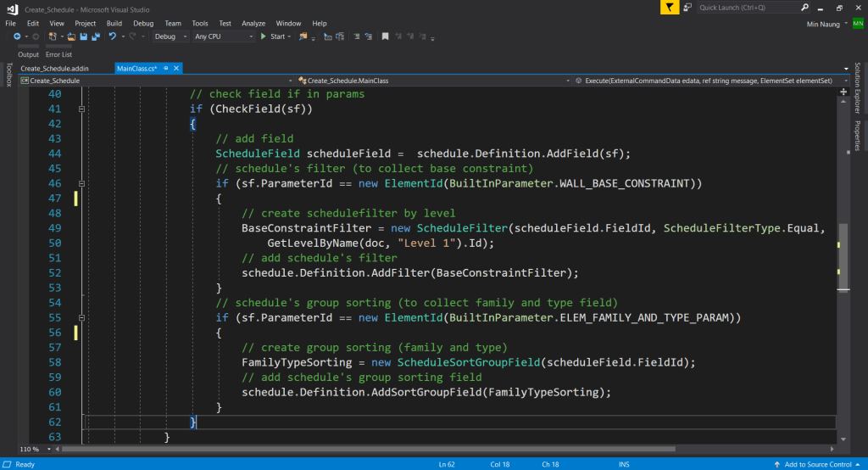Collapse the code block at line 41
The image size is (868, 470).
[81, 109]
